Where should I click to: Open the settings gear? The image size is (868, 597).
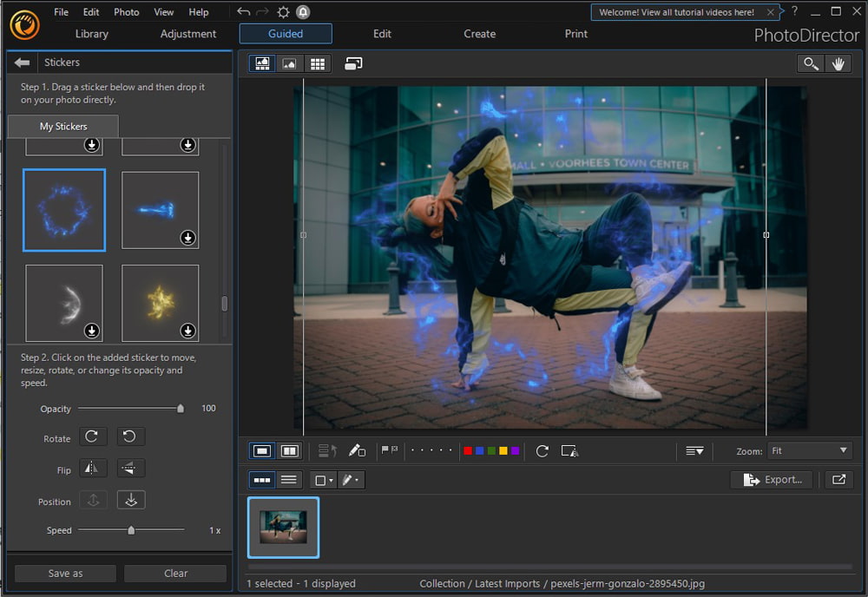284,11
